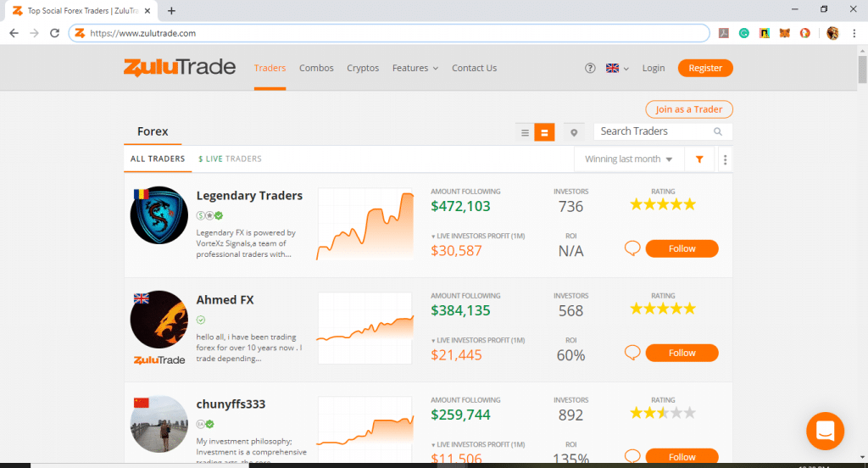Open the orange filter funnel icon
Image resolution: width=868 pixels, height=468 pixels.
(x=699, y=159)
